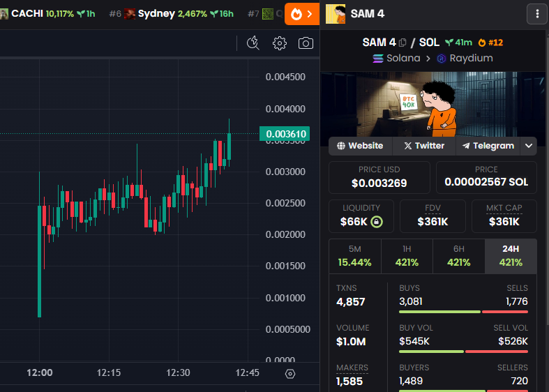Select the 6H timeframe tab
Screen dimensions: 549x392
pos(459,256)
